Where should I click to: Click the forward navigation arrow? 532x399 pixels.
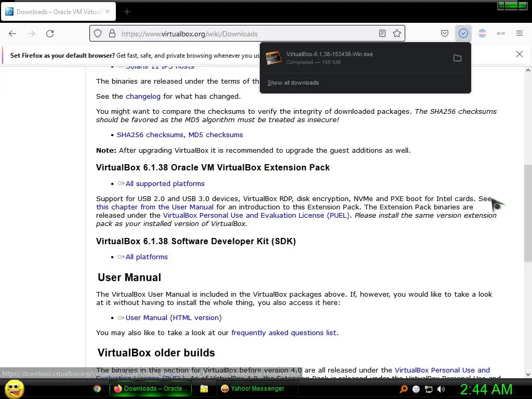pos(31,34)
